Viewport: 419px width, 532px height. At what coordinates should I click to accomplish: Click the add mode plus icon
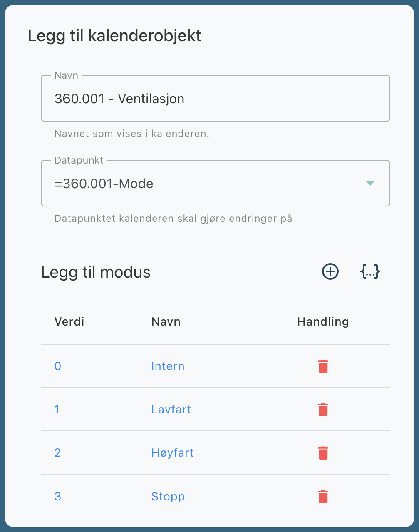click(330, 272)
